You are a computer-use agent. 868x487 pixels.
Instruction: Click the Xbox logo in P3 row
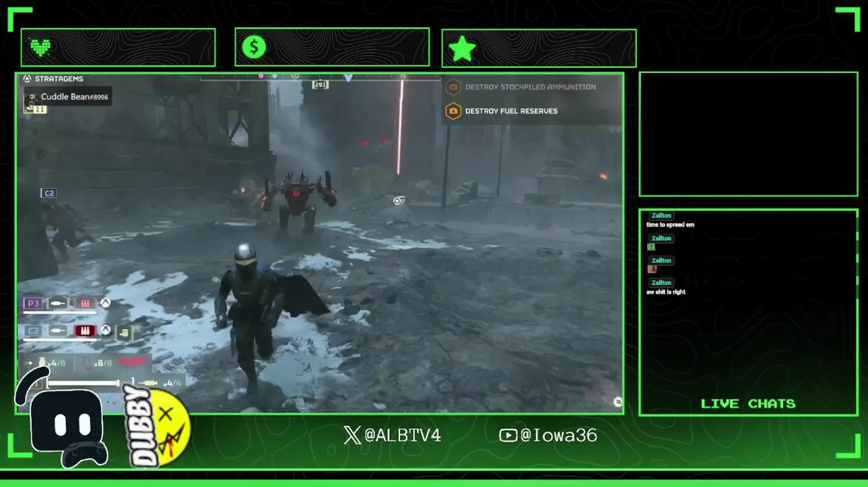tap(106, 304)
